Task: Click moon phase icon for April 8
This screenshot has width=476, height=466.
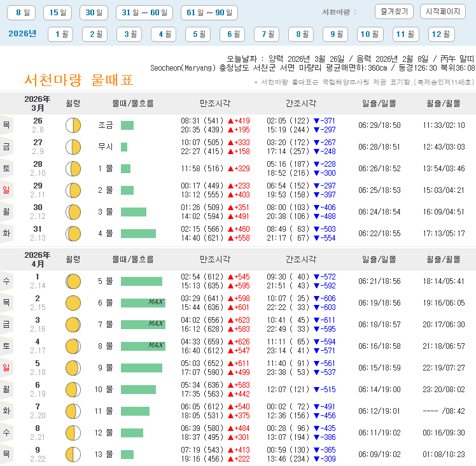Action: pyautogui.click(x=73, y=433)
